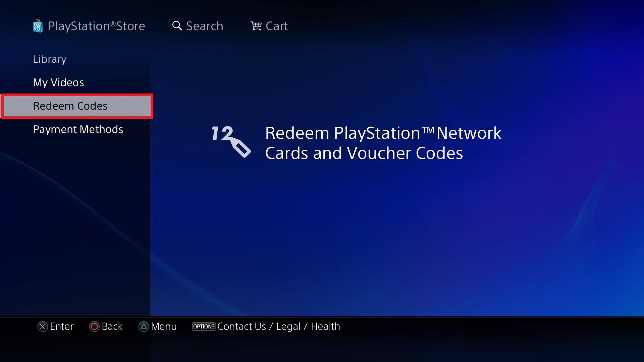The height and width of the screenshot is (362, 644).
Task: Expand Search options panel
Action: 198,25
